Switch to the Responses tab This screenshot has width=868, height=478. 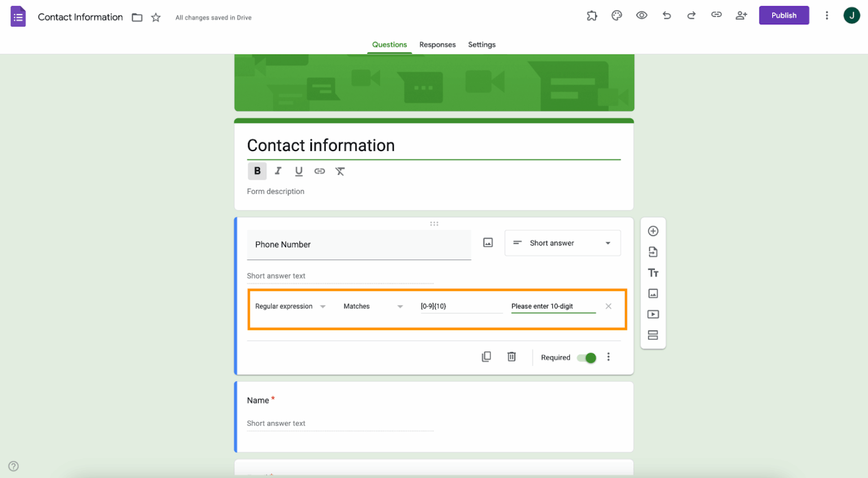pos(437,45)
